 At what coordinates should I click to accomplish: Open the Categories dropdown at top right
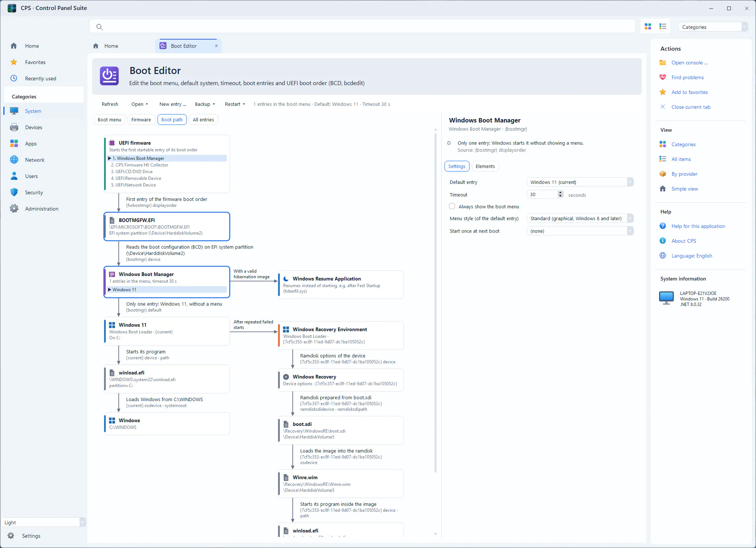tap(713, 27)
